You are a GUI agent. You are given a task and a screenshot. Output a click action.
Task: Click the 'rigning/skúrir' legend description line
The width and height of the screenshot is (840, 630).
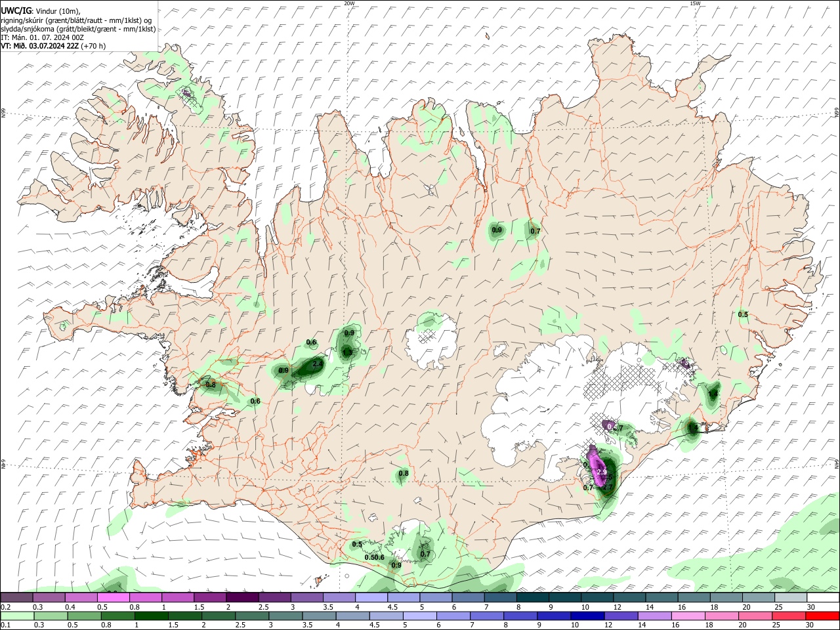click(x=76, y=20)
